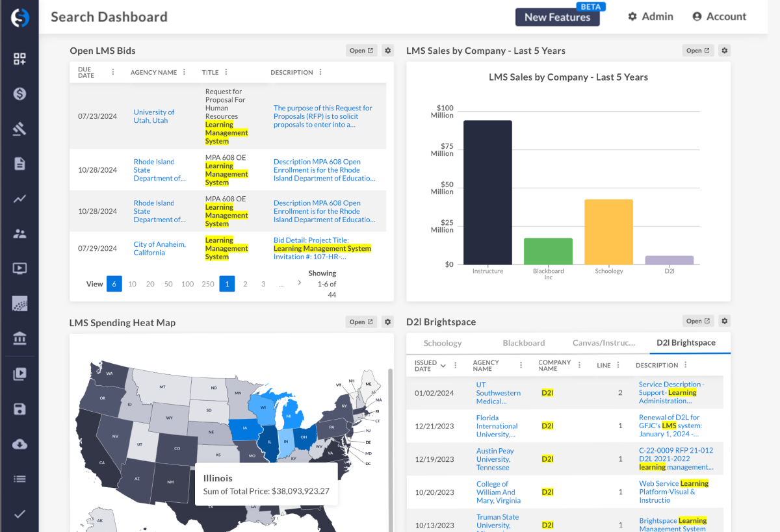Select the line chart trends icon
The height and width of the screenshot is (532, 780).
click(x=19, y=199)
